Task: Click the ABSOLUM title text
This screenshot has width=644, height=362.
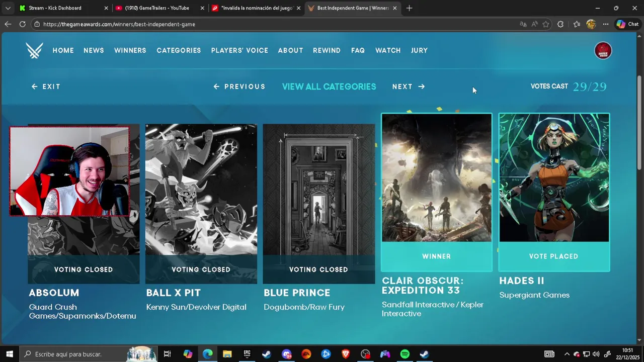Action: (54, 293)
